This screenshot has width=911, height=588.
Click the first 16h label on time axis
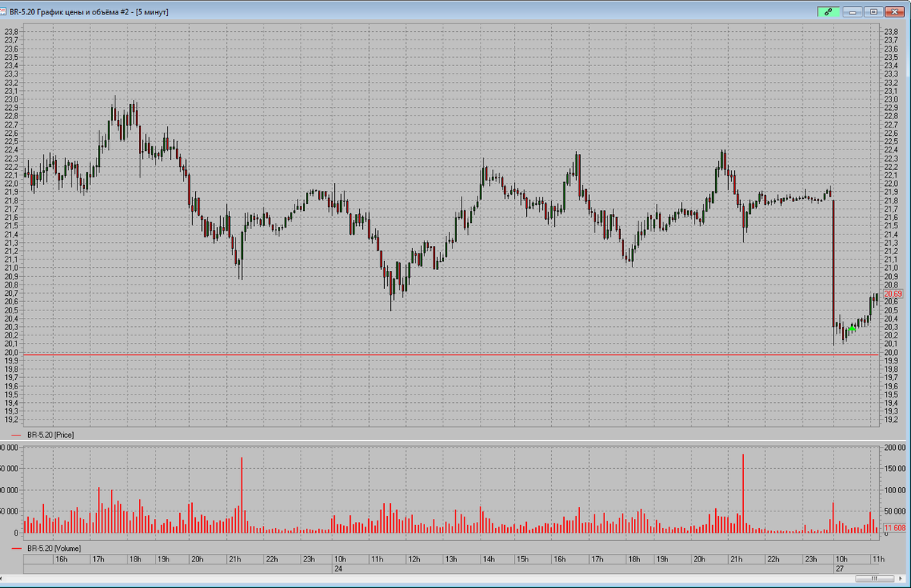click(x=61, y=559)
